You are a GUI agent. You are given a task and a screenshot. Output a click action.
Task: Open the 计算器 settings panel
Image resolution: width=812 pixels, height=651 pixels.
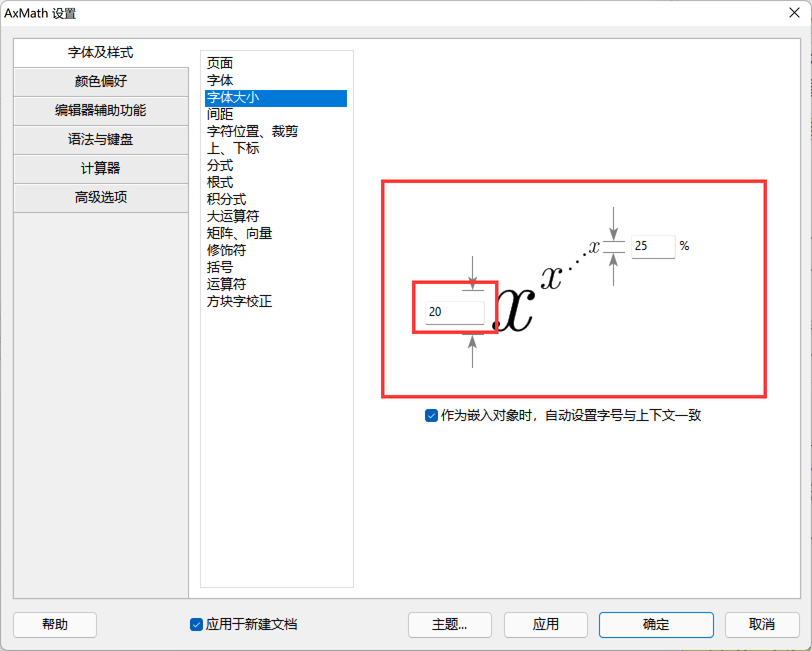point(101,169)
